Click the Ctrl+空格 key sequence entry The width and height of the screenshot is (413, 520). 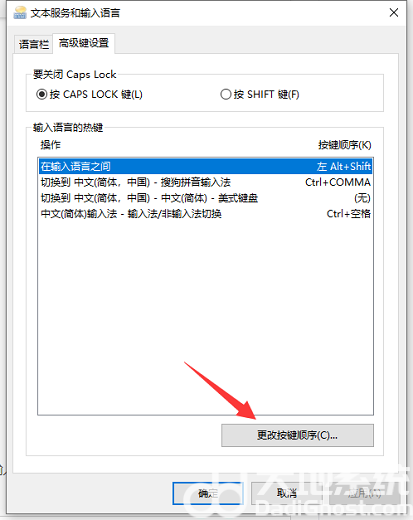pyautogui.click(x=348, y=214)
